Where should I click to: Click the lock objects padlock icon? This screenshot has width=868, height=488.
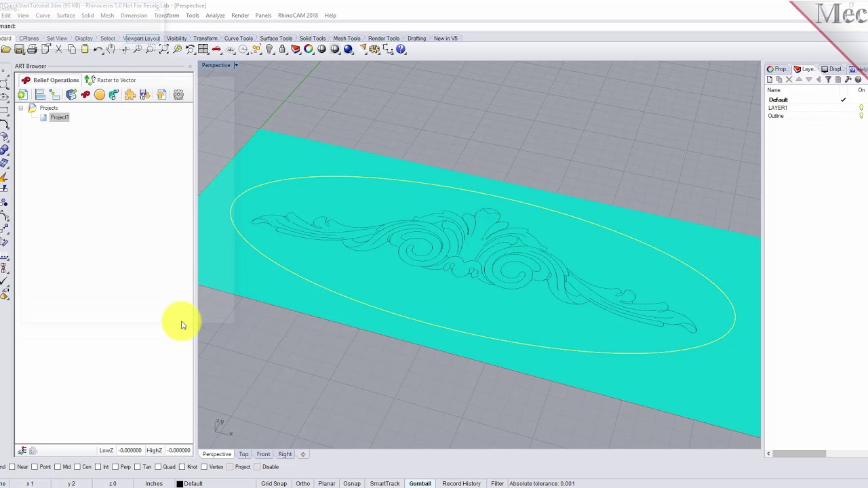(283, 49)
